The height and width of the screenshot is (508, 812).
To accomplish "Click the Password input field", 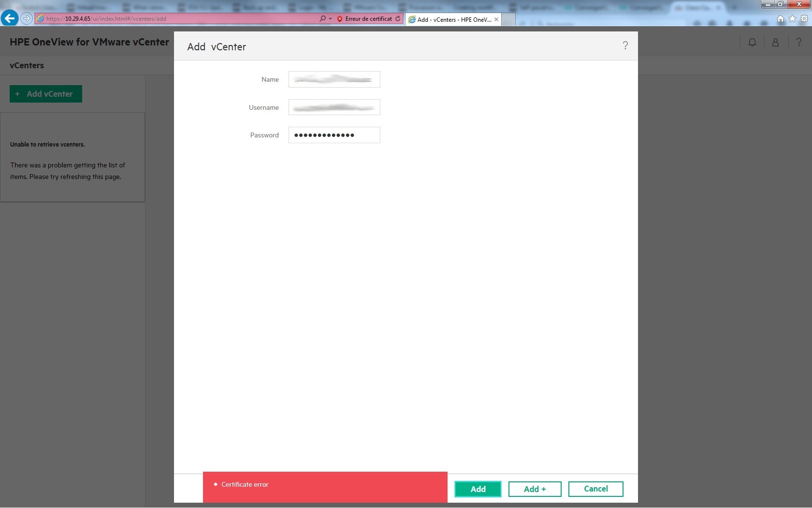I will pyautogui.click(x=334, y=135).
